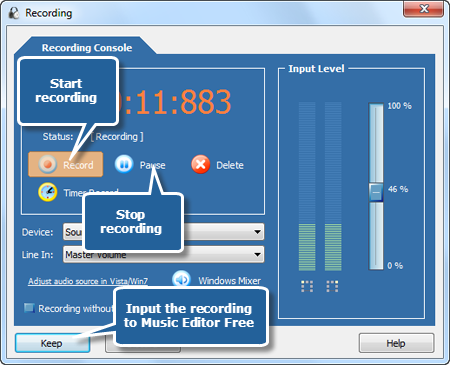Expand the Device dropdown arrow
Screen dimensions: 450x365
coord(257,232)
